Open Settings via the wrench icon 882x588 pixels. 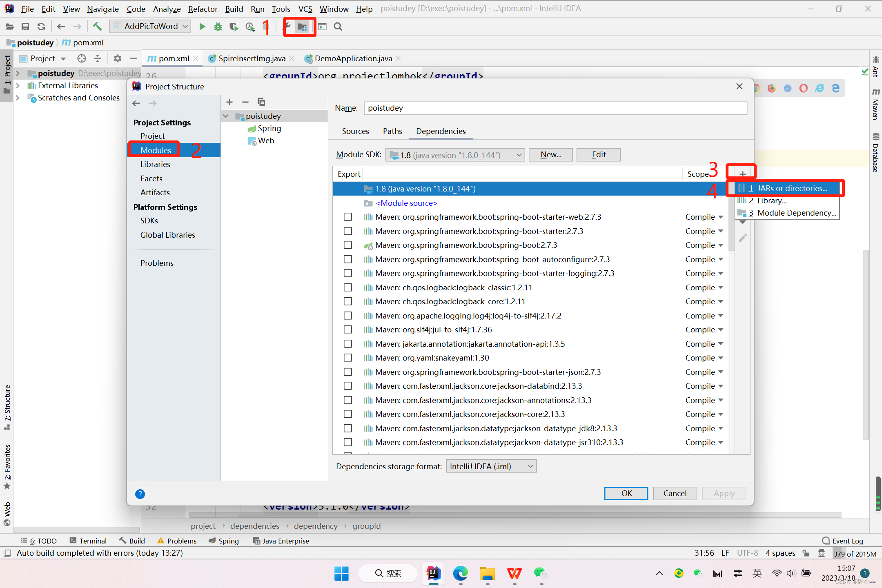288,27
